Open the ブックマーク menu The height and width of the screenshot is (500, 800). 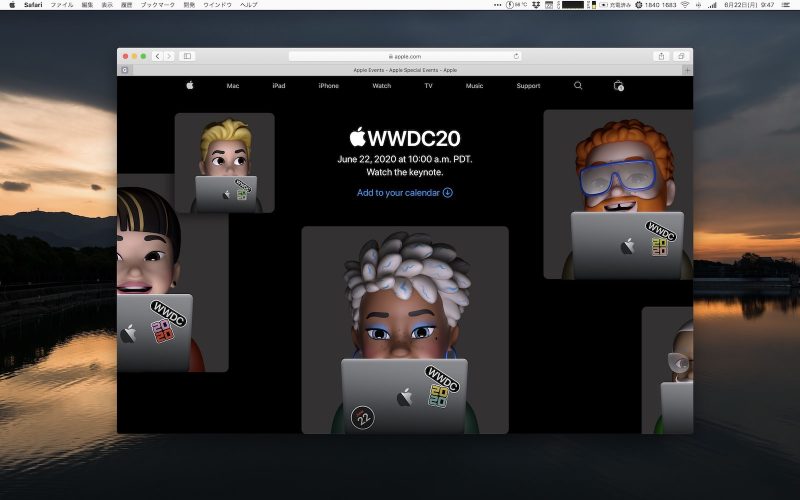pyautogui.click(x=158, y=5)
